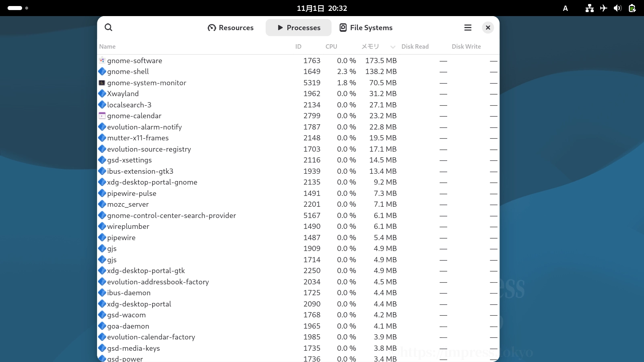Select the xdg-desktop-portal-gnome process name
The image size is (644, 362).
click(x=152, y=182)
